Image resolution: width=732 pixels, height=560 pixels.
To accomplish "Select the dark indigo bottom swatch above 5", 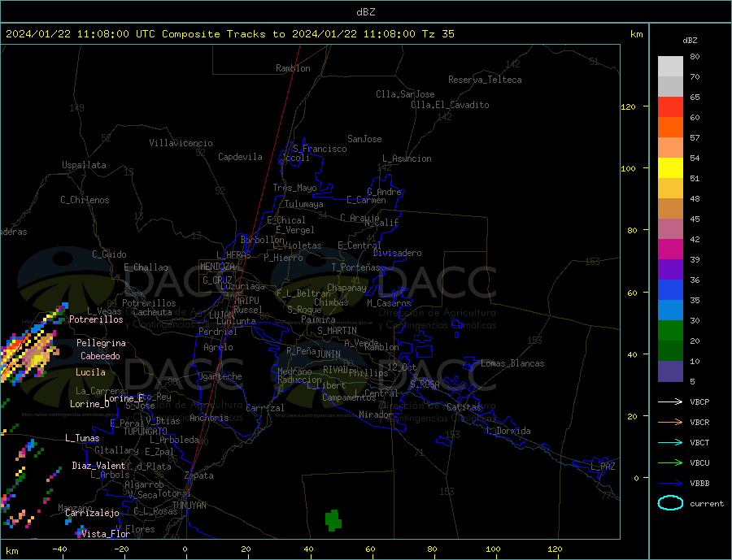I will tap(670, 371).
